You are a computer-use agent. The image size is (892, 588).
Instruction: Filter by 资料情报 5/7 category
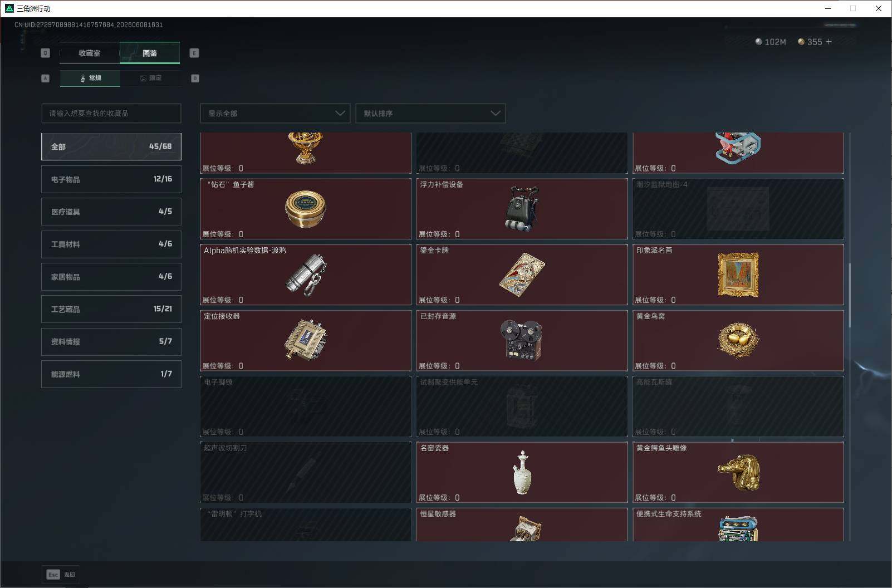coord(111,341)
